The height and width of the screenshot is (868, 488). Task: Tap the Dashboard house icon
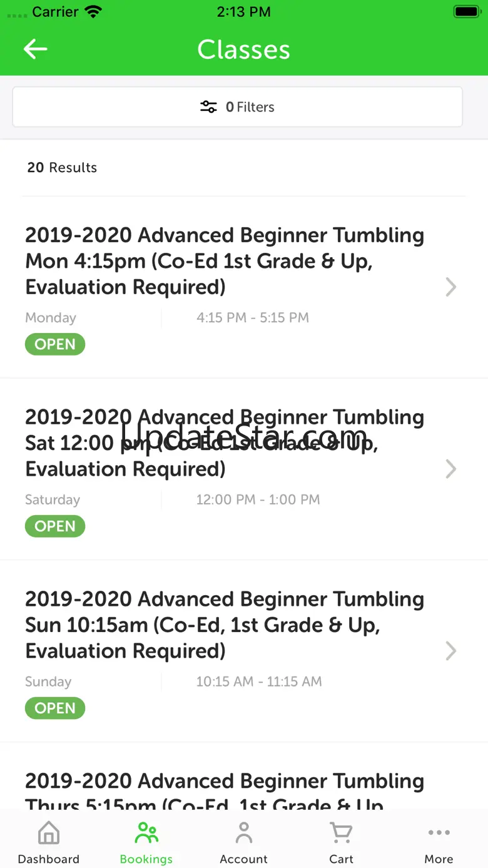[x=49, y=833]
